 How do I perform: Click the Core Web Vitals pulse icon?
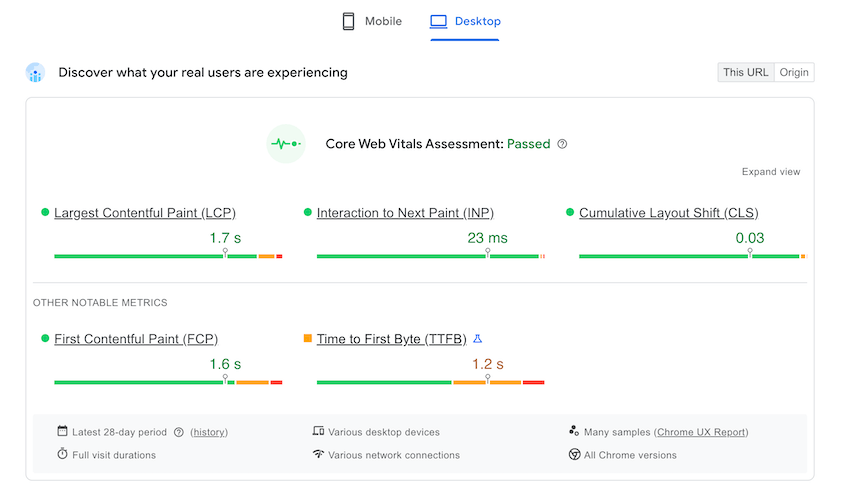pyautogui.click(x=286, y=144)
